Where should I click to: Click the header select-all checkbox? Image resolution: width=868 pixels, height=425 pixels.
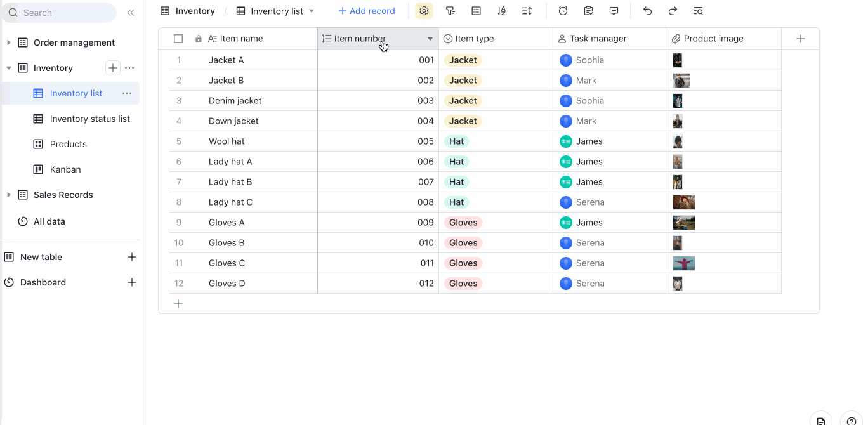178,38
